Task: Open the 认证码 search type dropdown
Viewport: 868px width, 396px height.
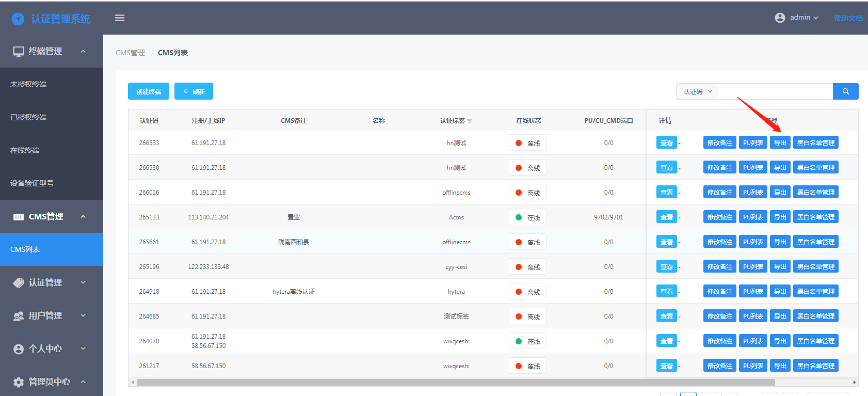Action: pyautogui.click(x=697, y=91)
